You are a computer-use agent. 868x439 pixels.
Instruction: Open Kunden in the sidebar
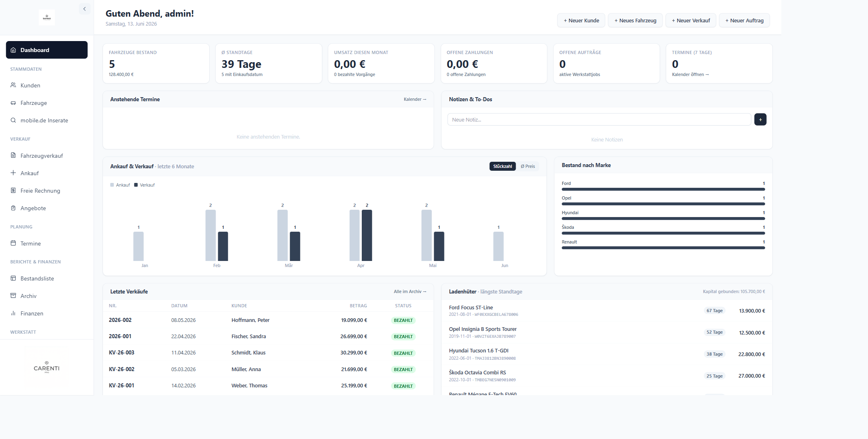[47, 85]
